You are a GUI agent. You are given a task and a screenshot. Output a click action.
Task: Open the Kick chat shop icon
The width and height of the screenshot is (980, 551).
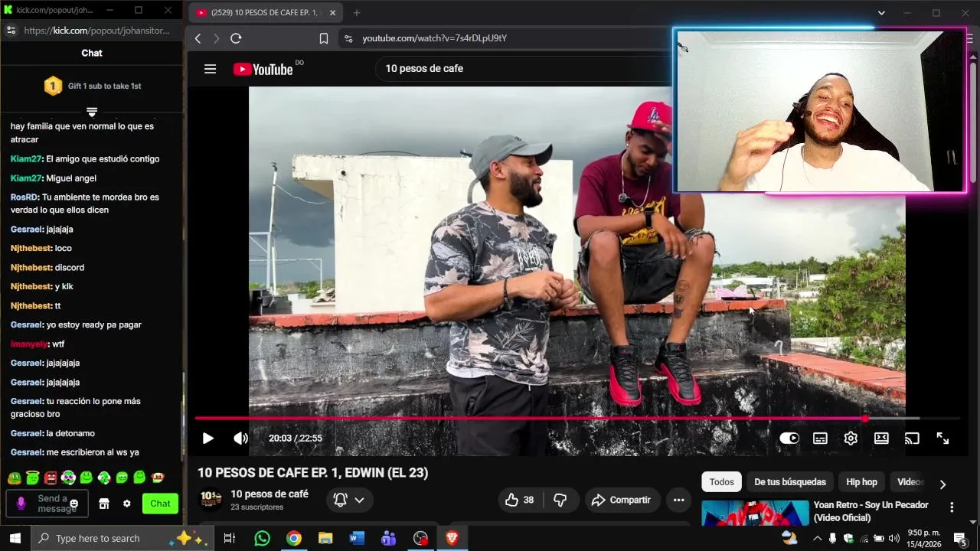tap(104, 504)
